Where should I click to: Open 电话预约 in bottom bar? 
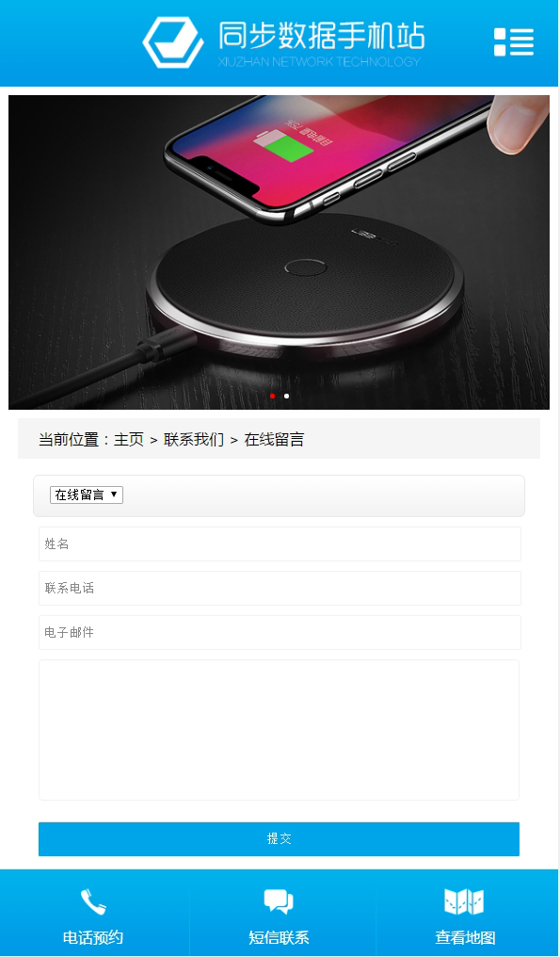coord(93,937)
